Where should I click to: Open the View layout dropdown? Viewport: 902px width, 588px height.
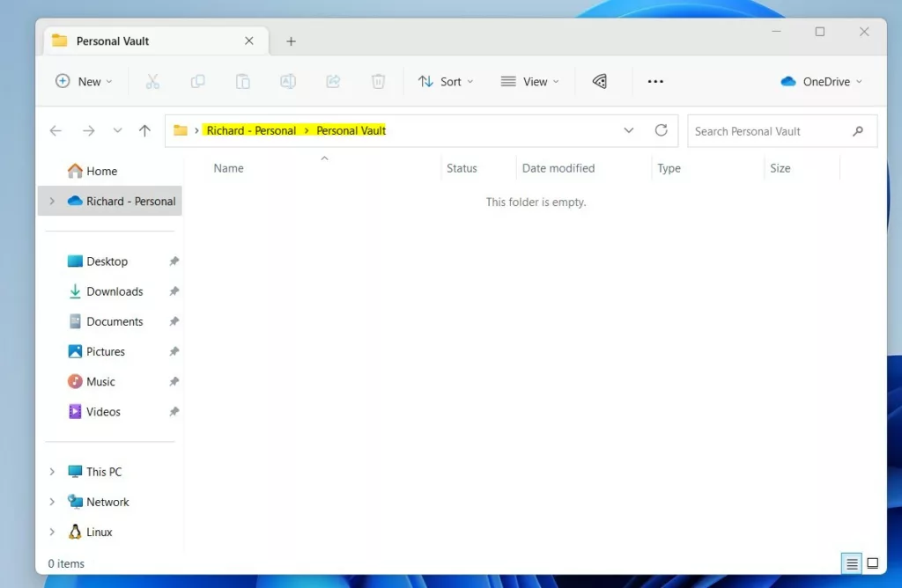[x=529, y=82]
